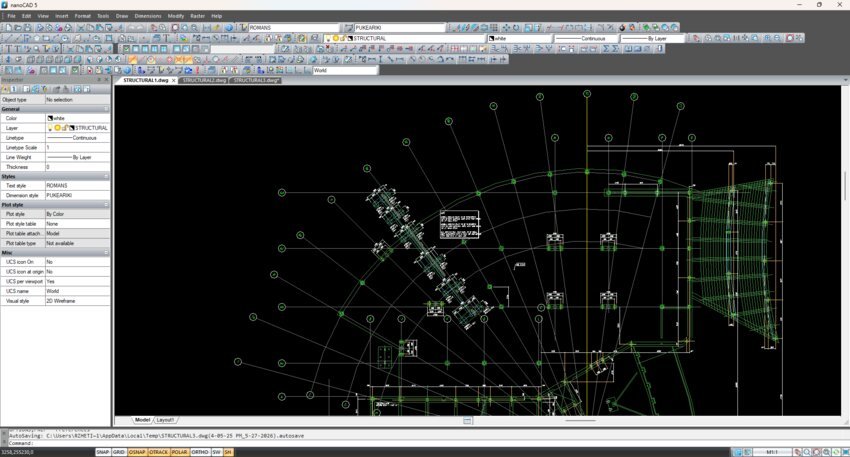Click the Undo arrow icon in top toolbar
Viewport: 850px width, 457px height.
coord(131,28)
